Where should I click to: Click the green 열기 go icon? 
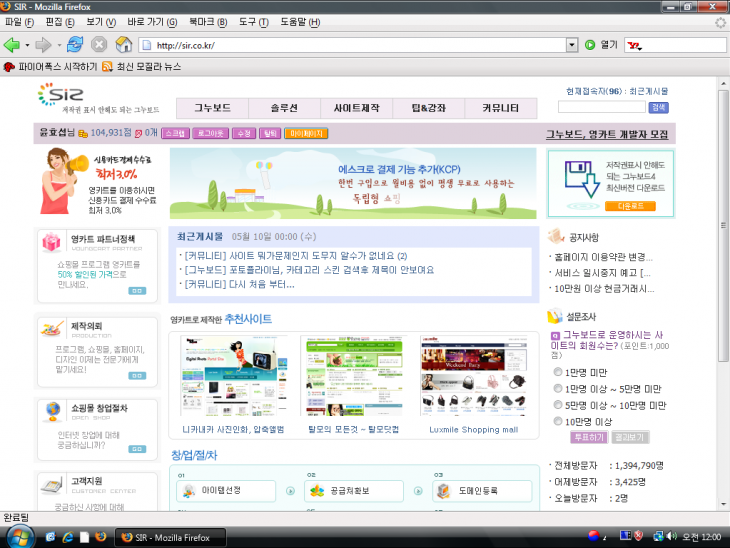point(590,45)
